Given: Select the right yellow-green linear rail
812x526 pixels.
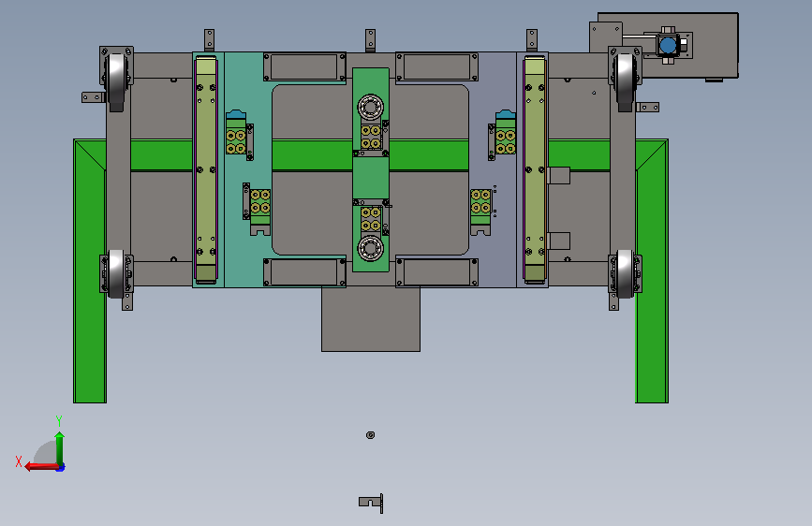Looking at the screenshot, I should (x=535, y=169).
